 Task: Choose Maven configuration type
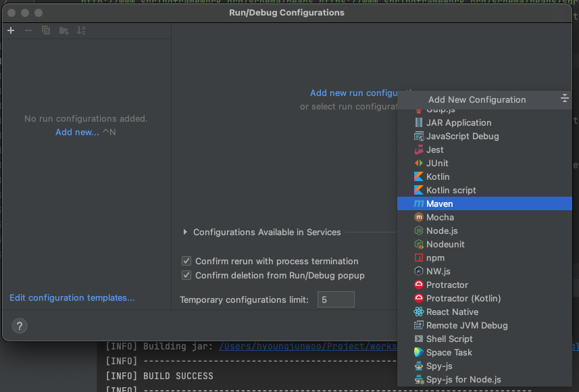(x=484, y=203)
